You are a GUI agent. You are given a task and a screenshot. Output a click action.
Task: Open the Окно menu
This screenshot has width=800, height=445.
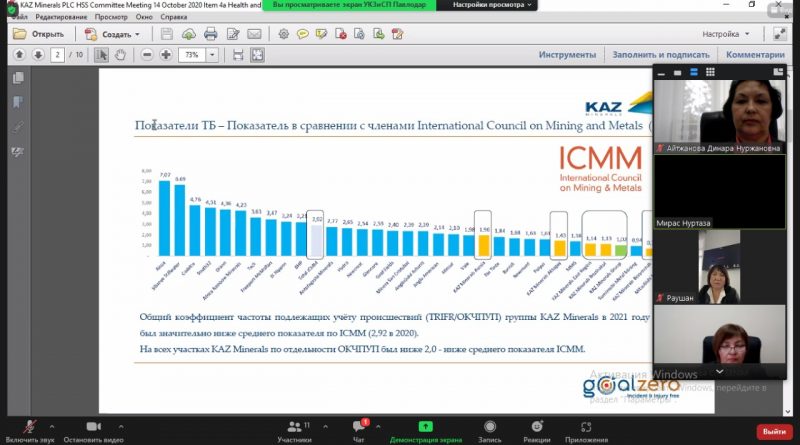pyautogui.click(x=144, y=17)
